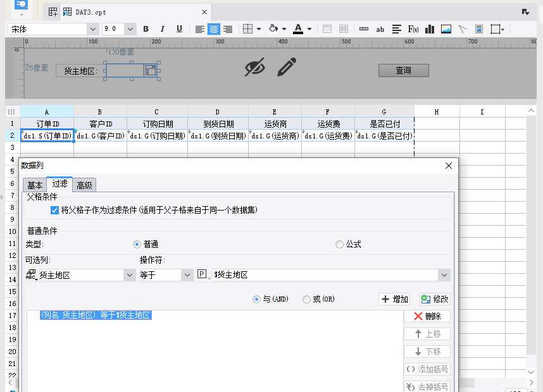The width and height of the screenshot is (543, 392).
Task: Click the 增加 add condition button
Action: (395, 299)
